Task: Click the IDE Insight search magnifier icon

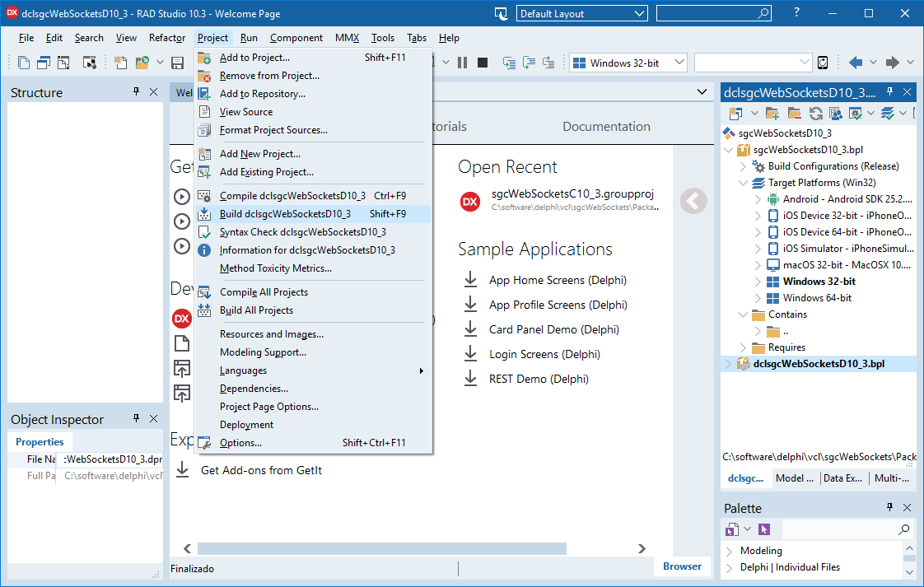Action: point(763,13)
